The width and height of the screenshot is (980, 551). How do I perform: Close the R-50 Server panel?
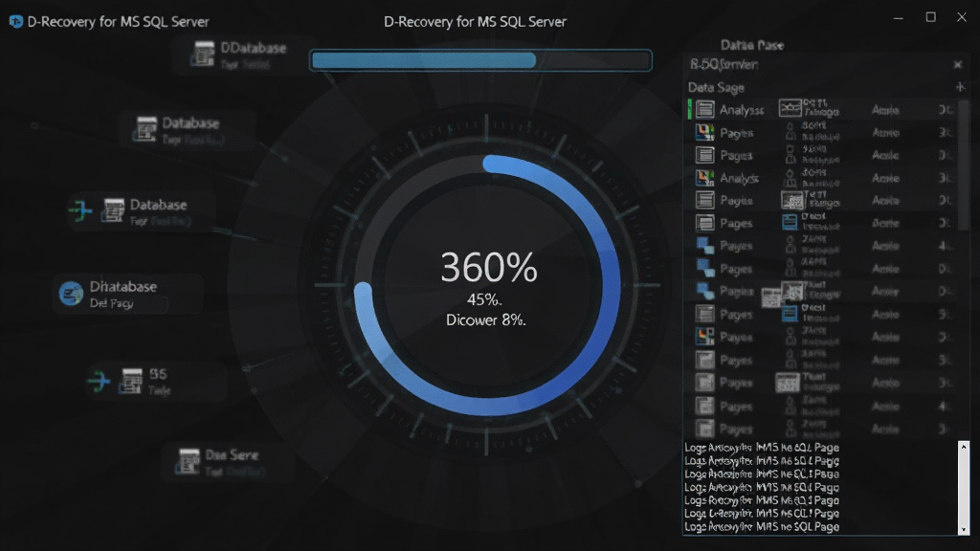click(x=957, y=64)
